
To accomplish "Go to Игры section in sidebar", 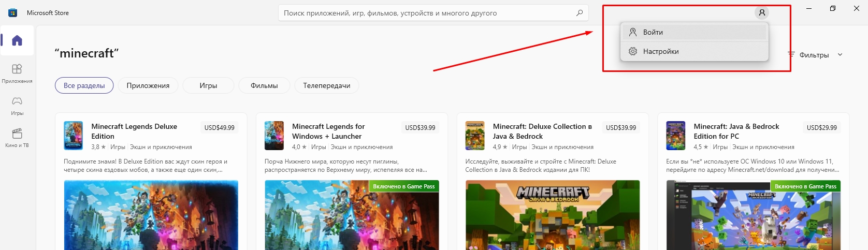I will tap(17, 105).
